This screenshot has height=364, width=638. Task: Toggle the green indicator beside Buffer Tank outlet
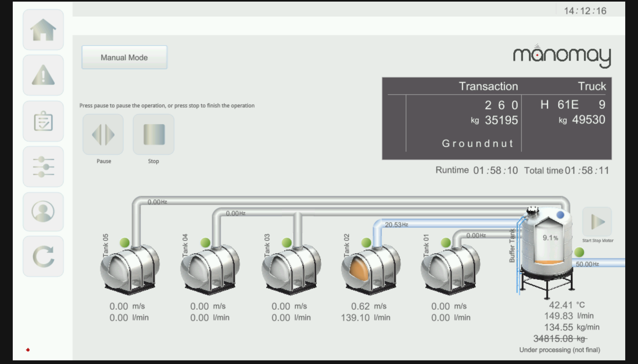579,252
